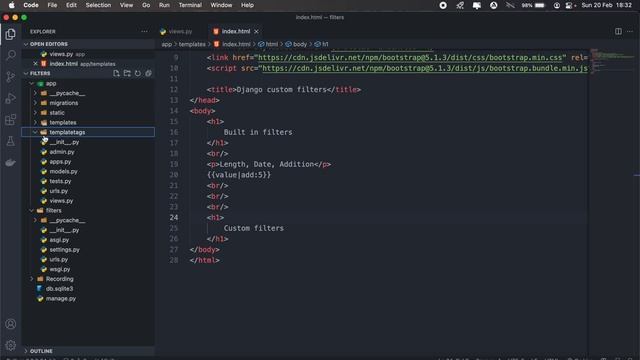Open the Accounts menu icon

(11, 324)
